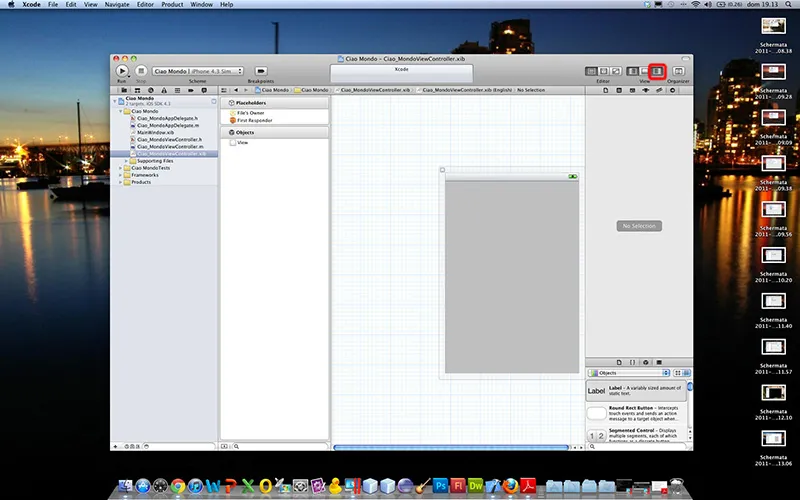Click the Run button in Xcode toolbar
Screen dimensions: 800x500
click(121, 71)
